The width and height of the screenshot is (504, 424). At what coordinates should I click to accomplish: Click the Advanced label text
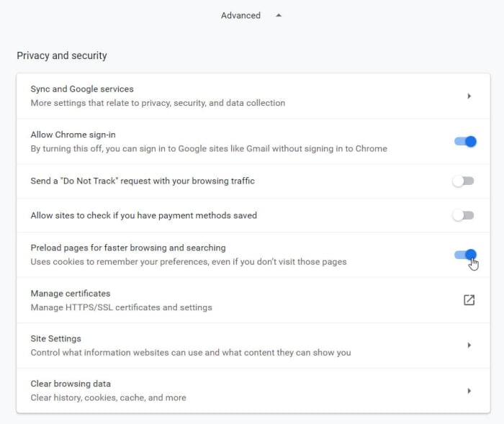pos(240,15)
